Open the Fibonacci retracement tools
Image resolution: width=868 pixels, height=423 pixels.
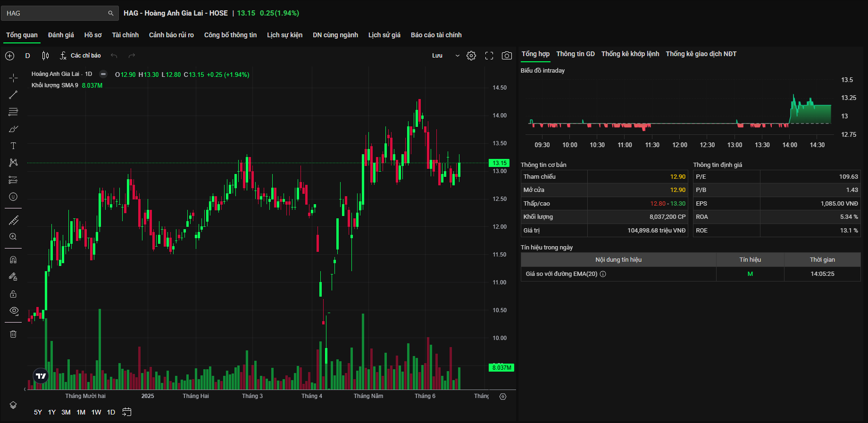pos(13,112)
